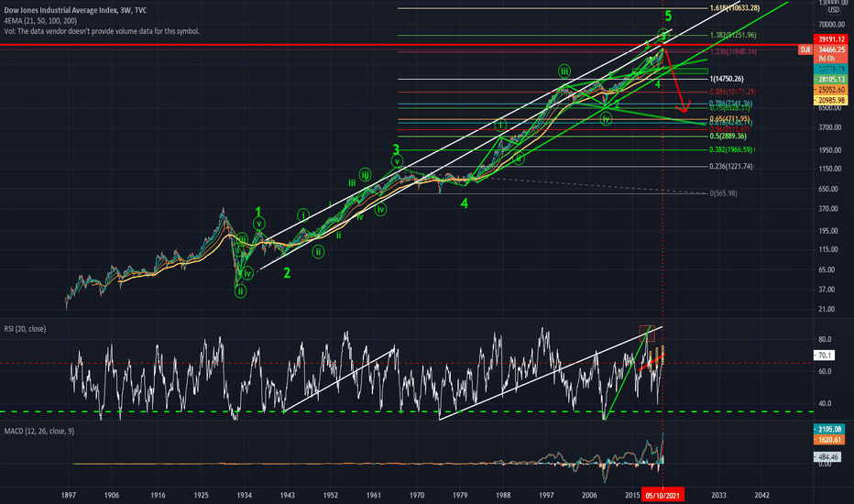Viewport: 854px width, 504px height.
Task: Click the USD currency label on price axis
Action: (833, 10)
